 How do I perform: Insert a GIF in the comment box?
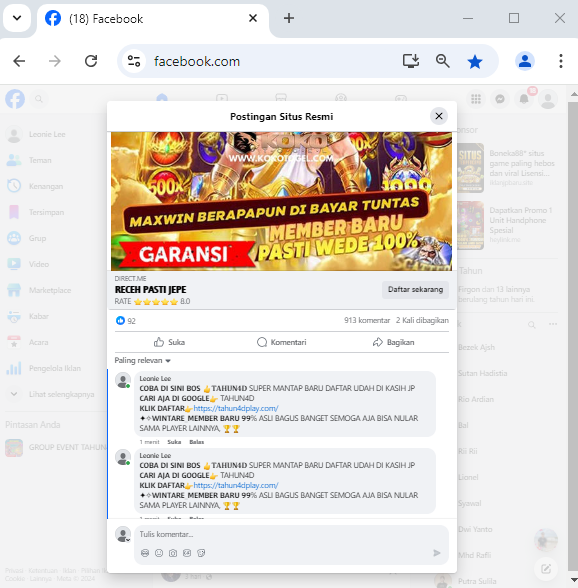click(x=187, y=553)
